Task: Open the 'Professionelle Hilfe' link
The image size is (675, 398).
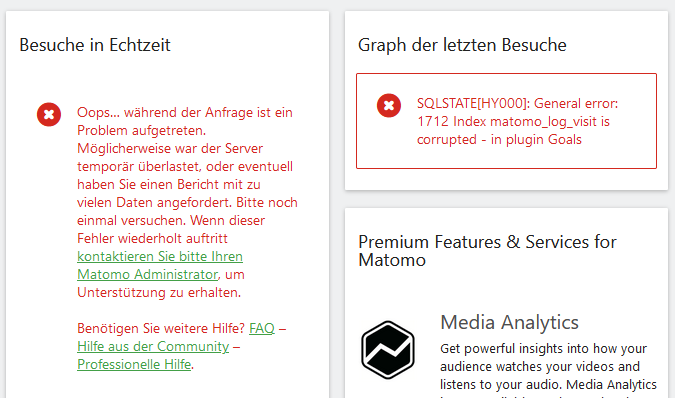Action: click(x=134, y=364)
